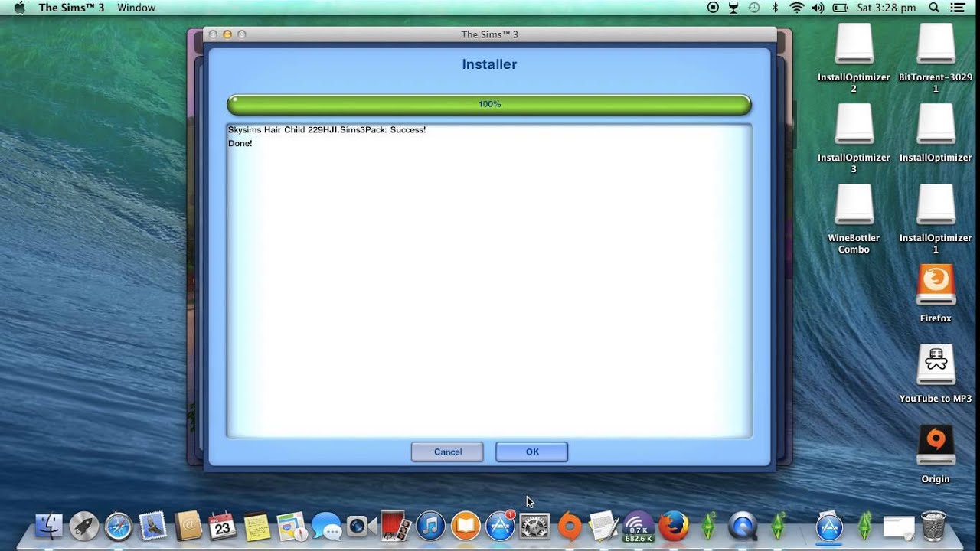Check the battery status icon

(x=840, y=8)
